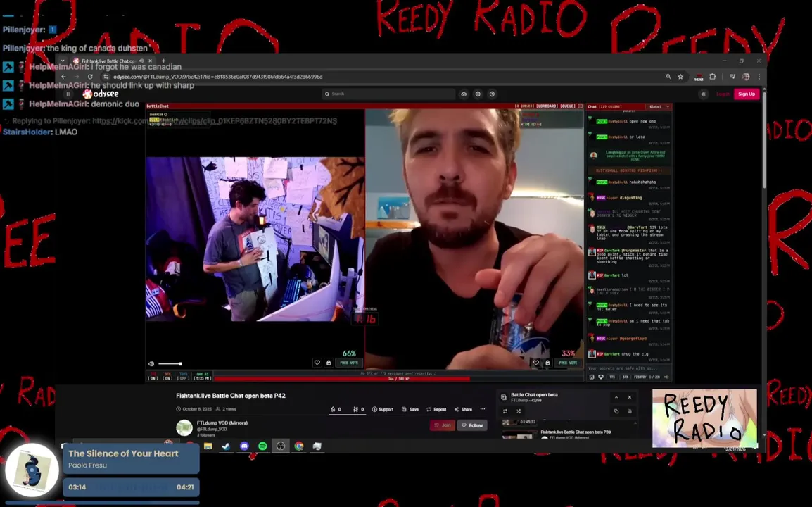Toggle playlist shuffle icon
The image size is (812, 507).
point(519,411)
